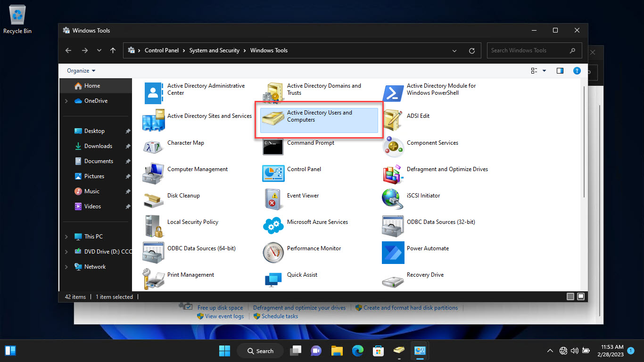Open File Explorer from the taskbar
This screenshot has height=362, width=644.
pyautogui.click(x=337, y=351)
